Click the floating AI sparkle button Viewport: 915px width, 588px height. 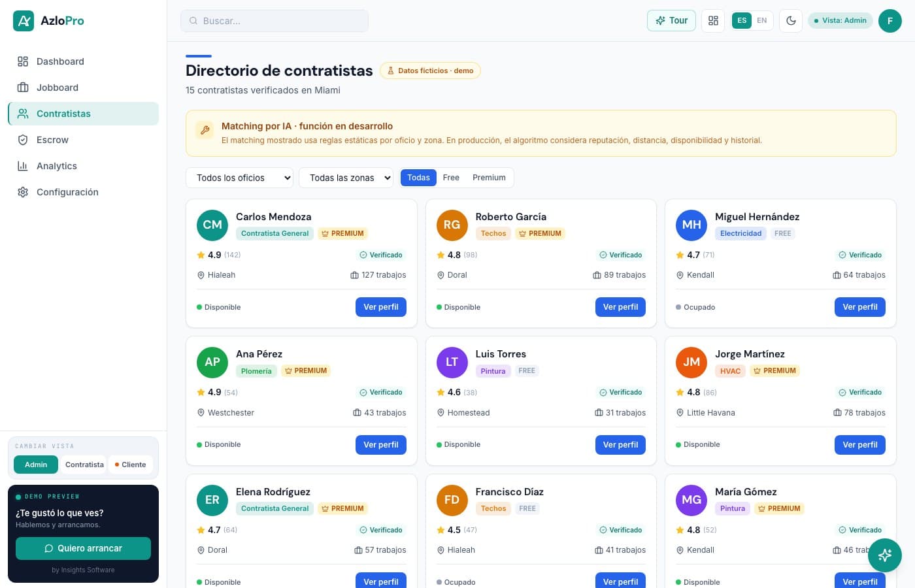(885, 555)
